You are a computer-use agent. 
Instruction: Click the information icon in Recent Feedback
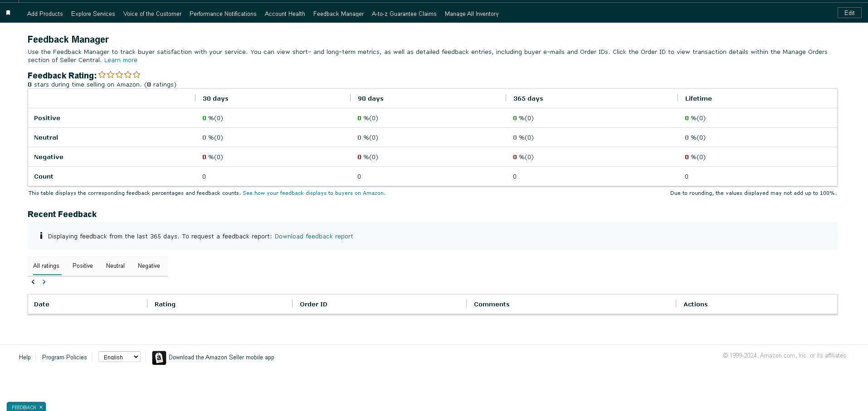41,236
